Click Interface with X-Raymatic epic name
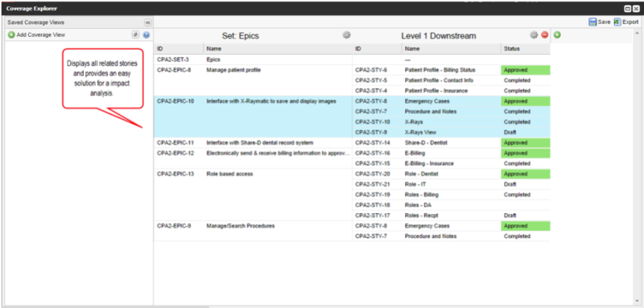Image resolution: width=644 pixels, height=308 pixels. click(x=271, y=101)
